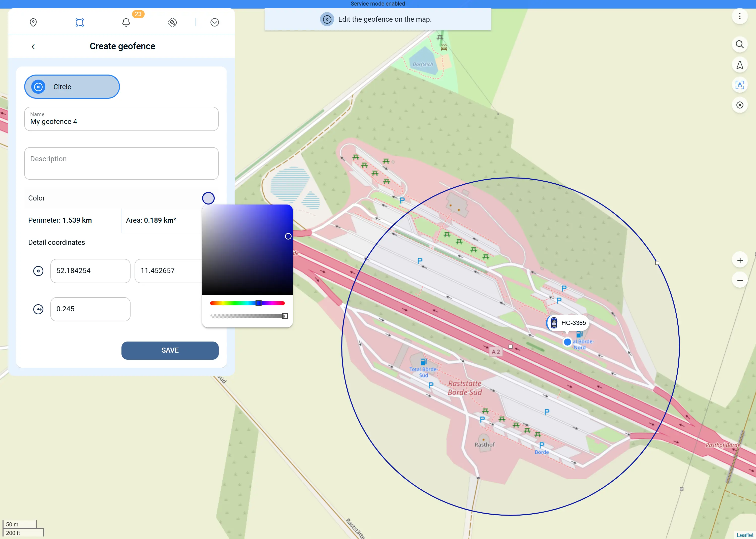The height and width of the screenshot is (539, 756).
Task: Open the location pin tracking view
Action: (33, 22)
